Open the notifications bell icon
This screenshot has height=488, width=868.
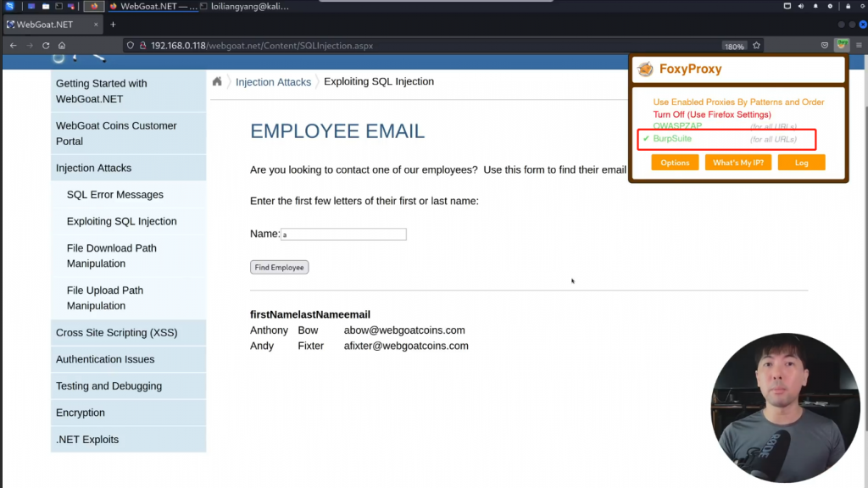(815, 6)
